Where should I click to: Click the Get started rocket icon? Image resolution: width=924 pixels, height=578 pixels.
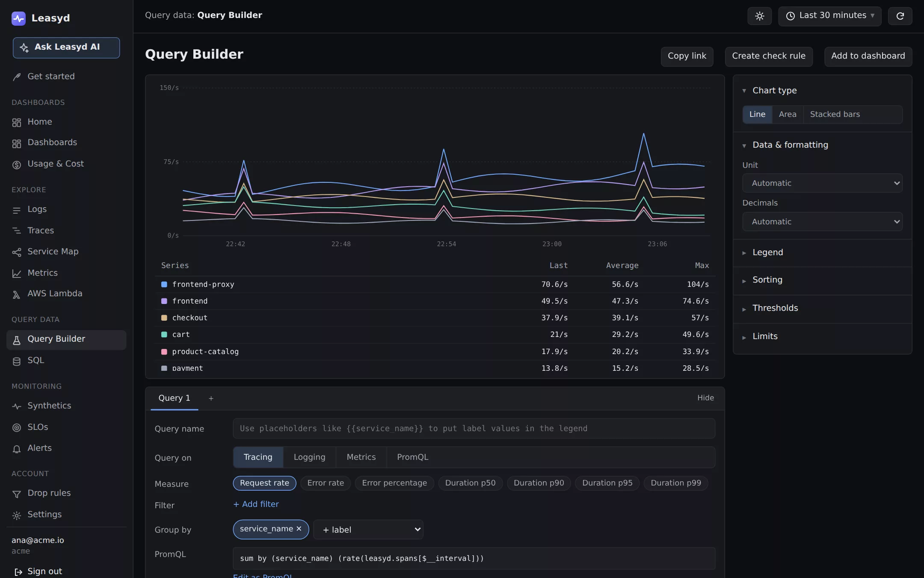(x=17, y=77)
